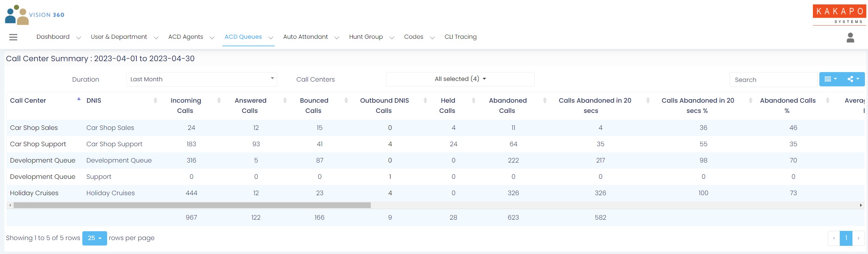The height and width of the screenshot is (254, 868).
Task: Expand the Dashboard menu chevron
Action: pos(79,38)
